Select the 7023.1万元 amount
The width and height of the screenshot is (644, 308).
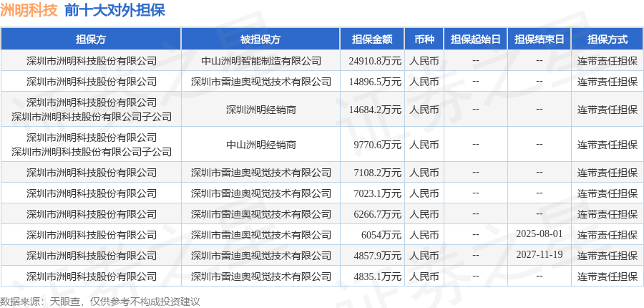tap(376, 193)
